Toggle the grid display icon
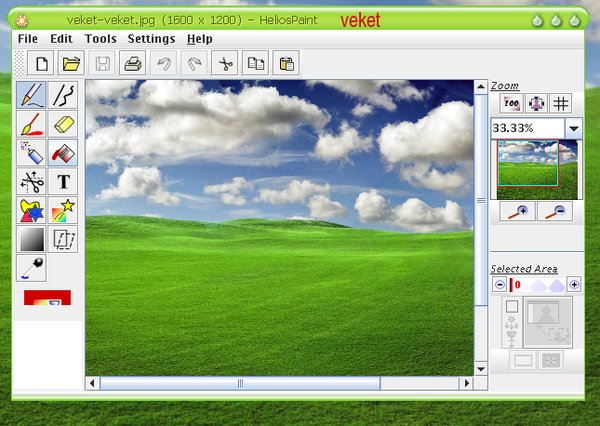The image size is (600, 426). pyautogui.click(x=561, y=103)
